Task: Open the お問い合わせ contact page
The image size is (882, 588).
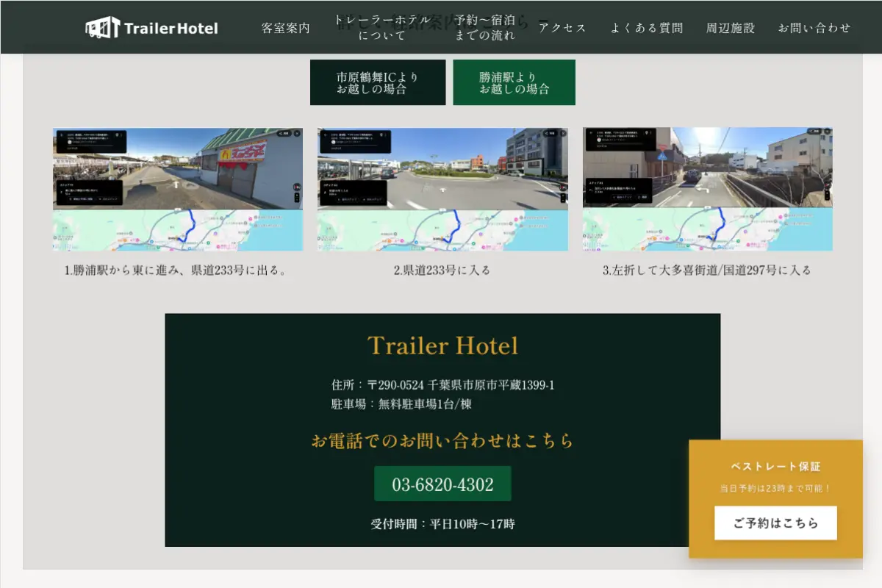Action: [814, 28]
